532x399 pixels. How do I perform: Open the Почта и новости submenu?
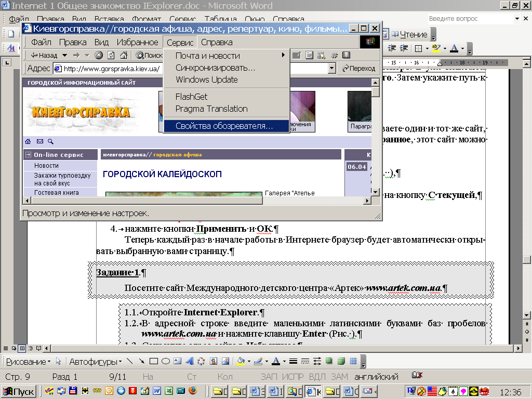coord(227,56)
